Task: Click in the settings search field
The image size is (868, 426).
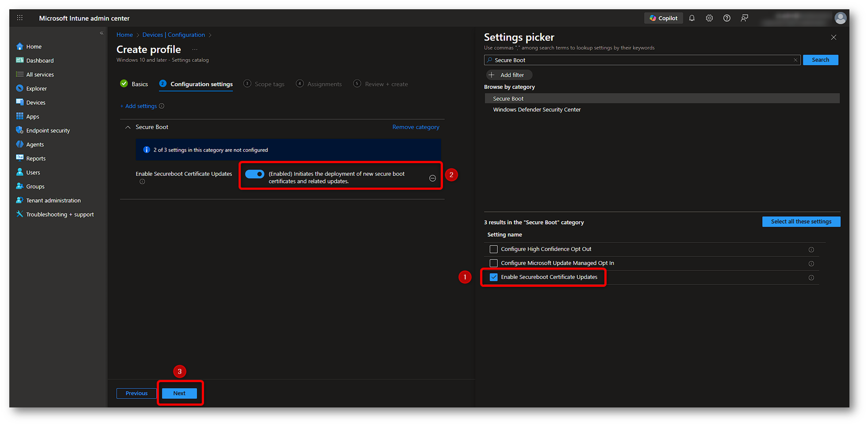Action: (641, 60)
